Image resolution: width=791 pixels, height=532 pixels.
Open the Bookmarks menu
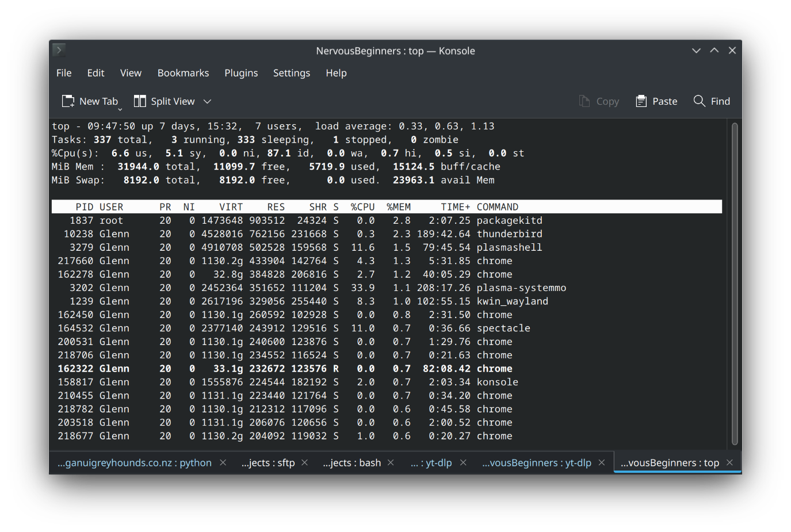pos(183,73)
